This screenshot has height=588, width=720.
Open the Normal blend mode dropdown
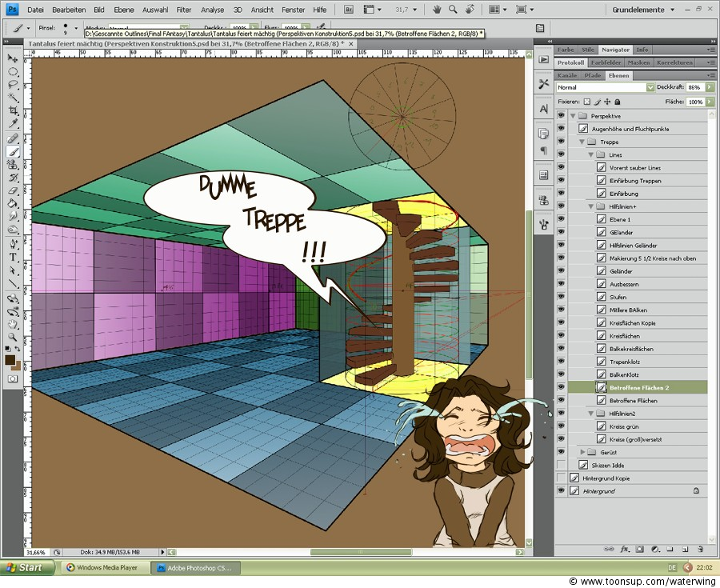coord(606,87)
